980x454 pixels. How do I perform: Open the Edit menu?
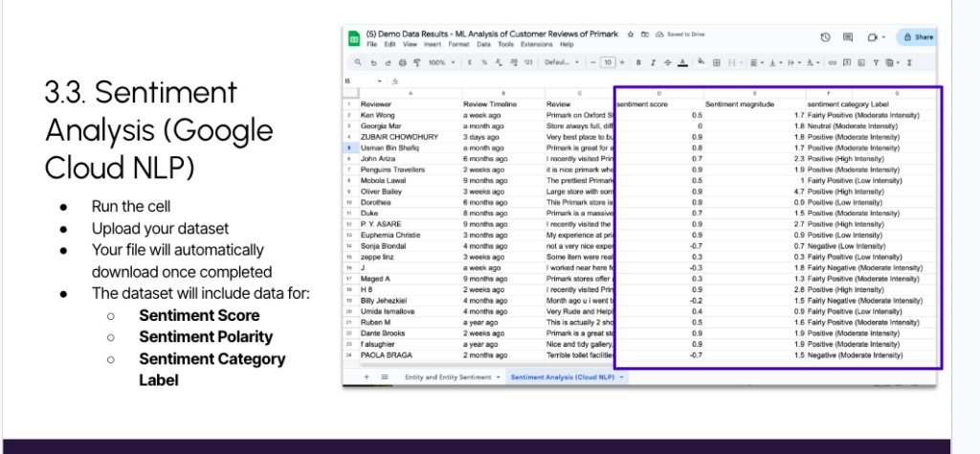390,44
